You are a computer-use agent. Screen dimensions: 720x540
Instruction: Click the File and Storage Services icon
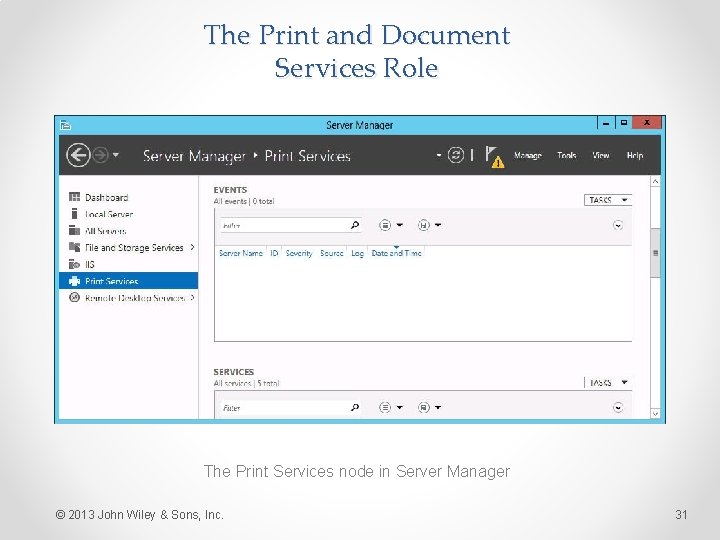click(74, 247)
